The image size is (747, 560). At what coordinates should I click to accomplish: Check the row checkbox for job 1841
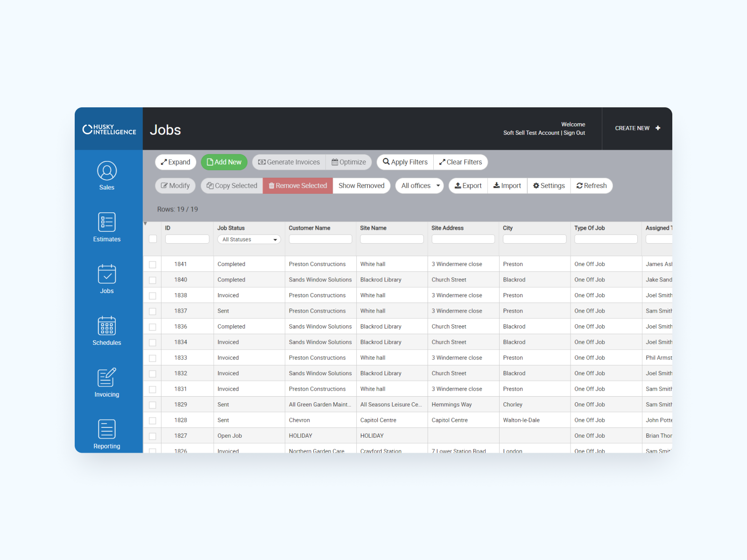153,264
